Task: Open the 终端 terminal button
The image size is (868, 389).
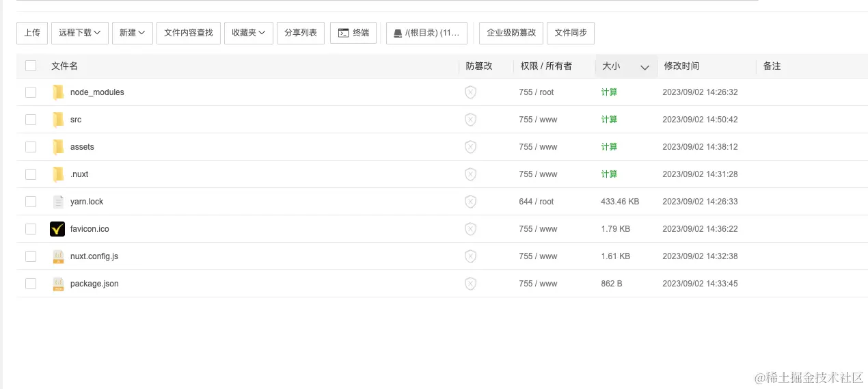Action: (353, 33)
